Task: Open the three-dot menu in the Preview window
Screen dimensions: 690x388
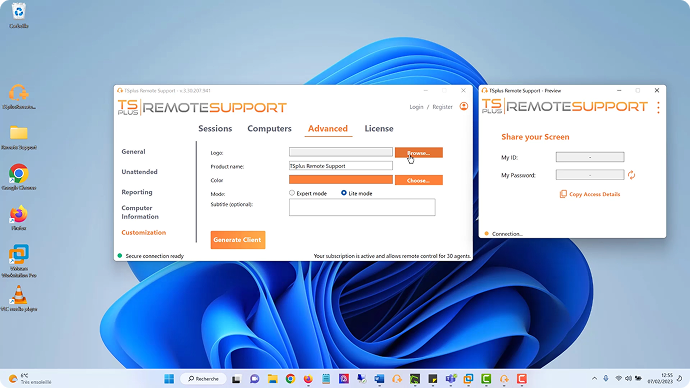Action: (x=658, y=107)
